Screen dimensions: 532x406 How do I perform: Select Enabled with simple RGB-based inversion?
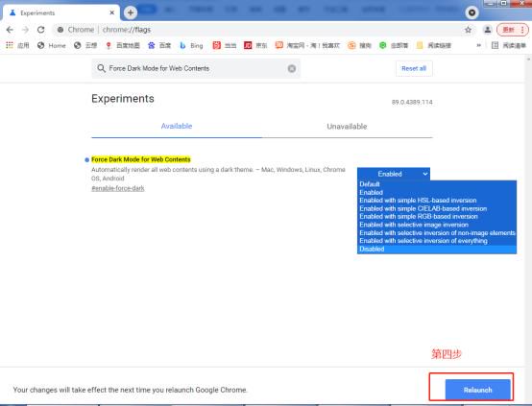pos(437,216)
